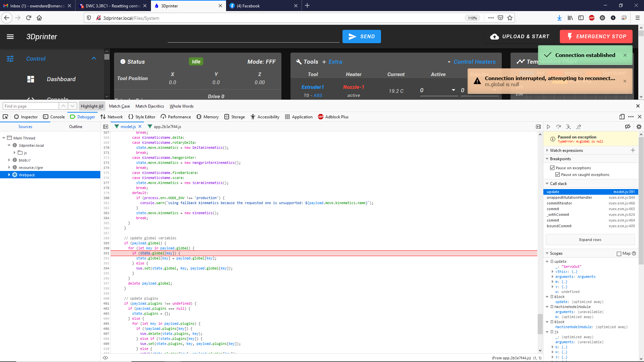Open the Firefox application menu
644x362 pixels.
click(x=637, y=18)
